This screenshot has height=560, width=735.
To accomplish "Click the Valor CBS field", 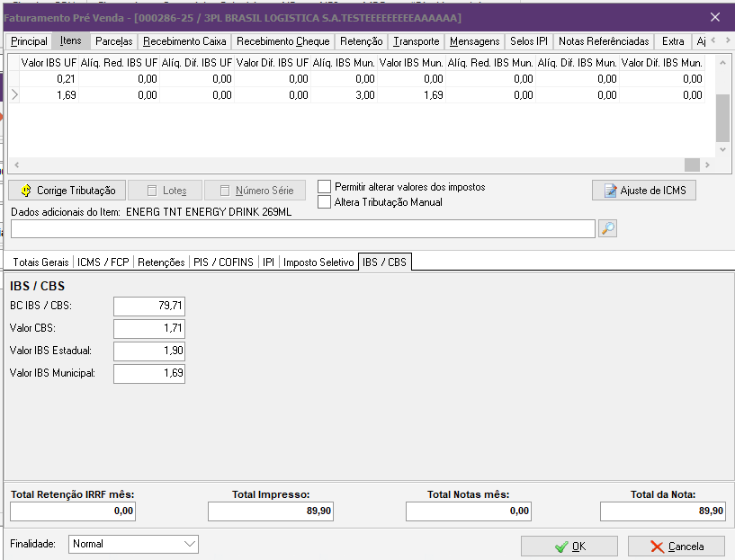I will 149,328.
